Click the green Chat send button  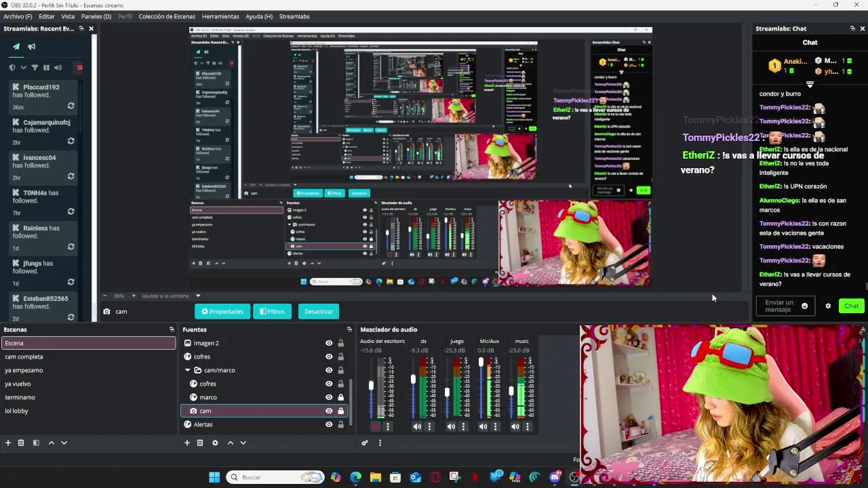click(x=851, y=306)
